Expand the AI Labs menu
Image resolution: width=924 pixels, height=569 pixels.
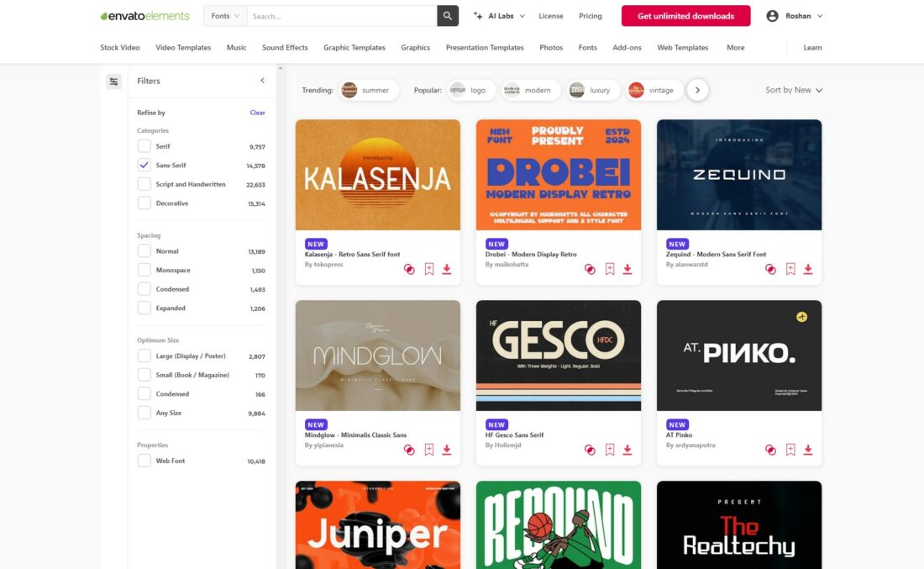click(x=499, y=15)
